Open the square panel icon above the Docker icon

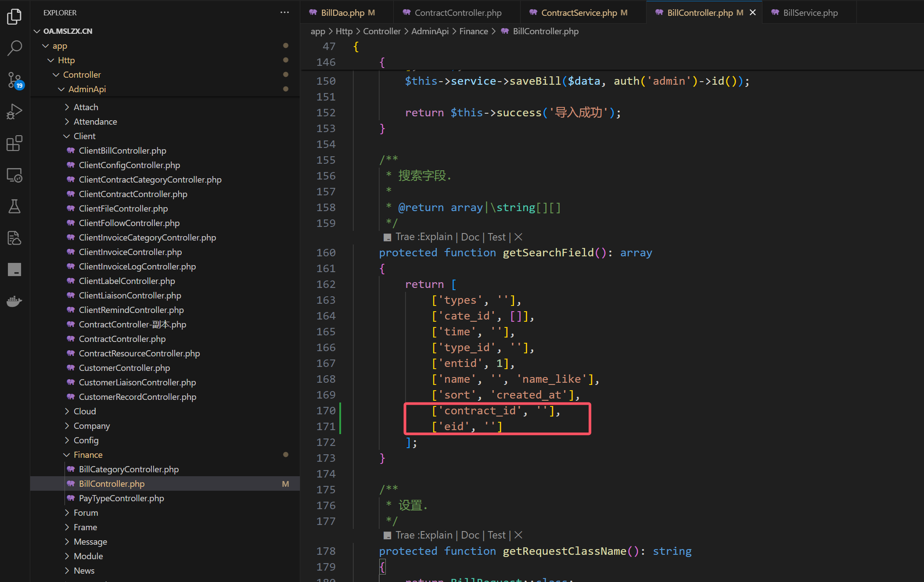pos(14,269)
